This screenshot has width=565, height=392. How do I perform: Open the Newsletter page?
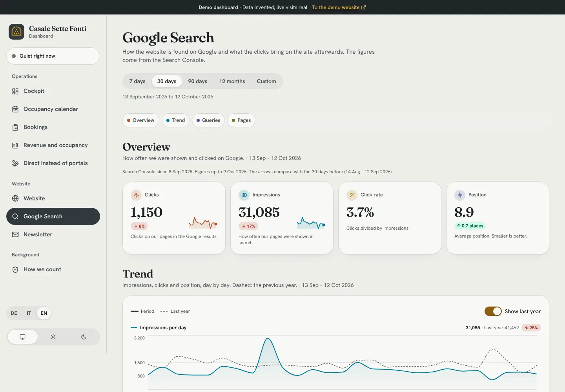[53, 234]
